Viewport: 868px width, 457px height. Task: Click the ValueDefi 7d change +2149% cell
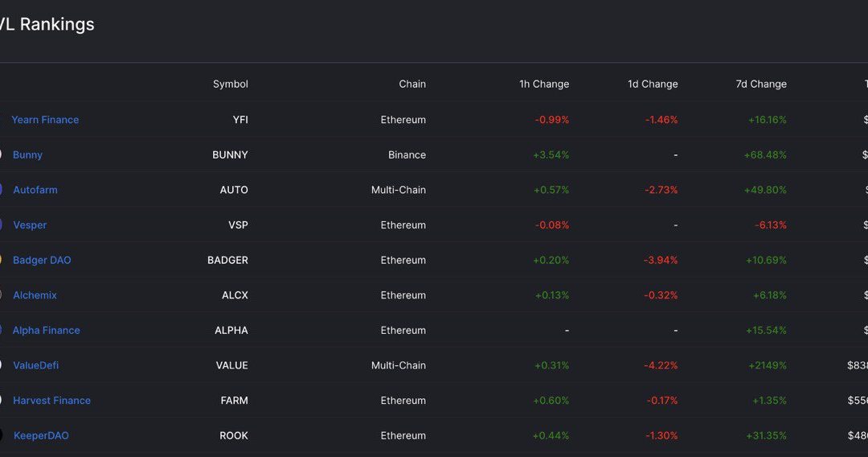coord(766,365)
